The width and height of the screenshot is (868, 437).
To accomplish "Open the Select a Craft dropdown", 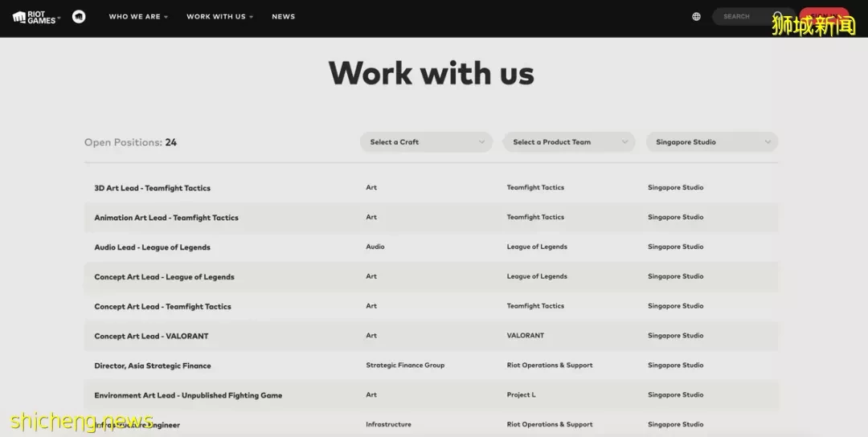I will click(x=426, y=142).
